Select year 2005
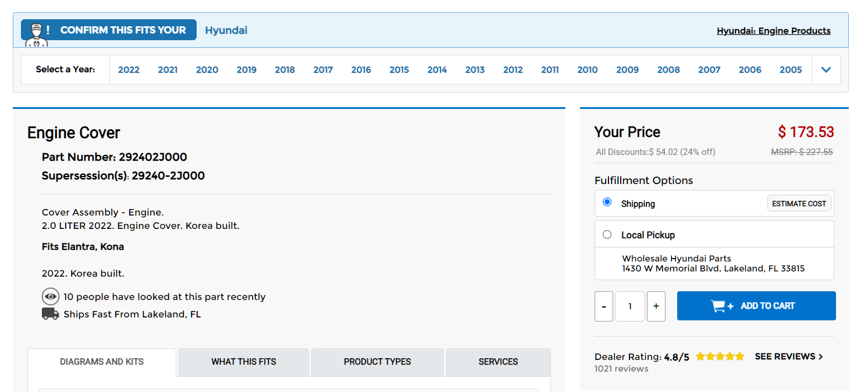This screenshot has height=392, width=868. pyautogui.click(x=791, y=70)
